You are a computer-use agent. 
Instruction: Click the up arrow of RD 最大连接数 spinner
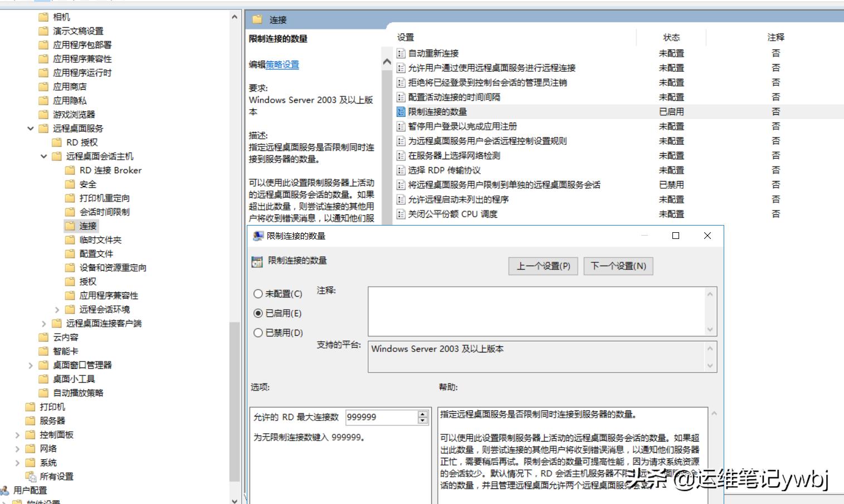point(421,414)
